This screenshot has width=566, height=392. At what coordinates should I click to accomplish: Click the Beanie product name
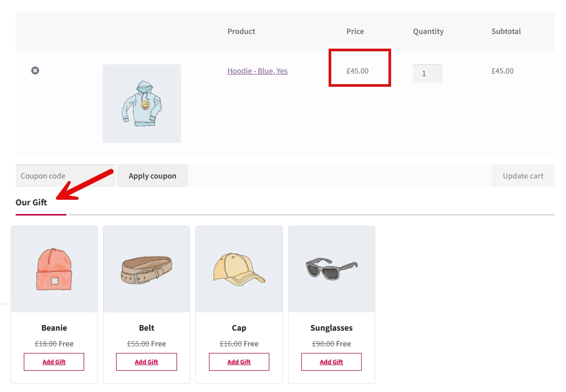point(54,328)
